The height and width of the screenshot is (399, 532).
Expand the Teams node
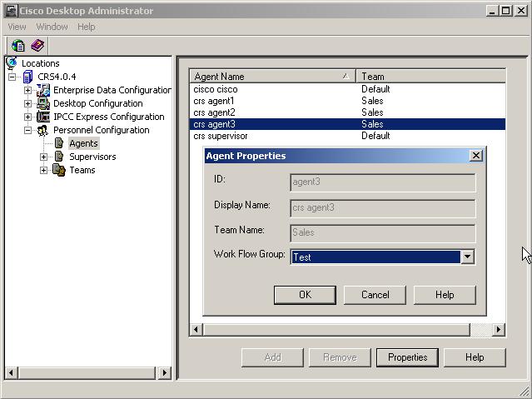coord(43,170)
